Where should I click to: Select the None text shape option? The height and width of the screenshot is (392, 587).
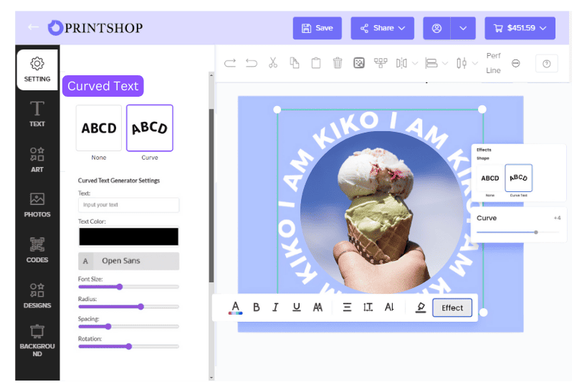[x=99, y=128]
